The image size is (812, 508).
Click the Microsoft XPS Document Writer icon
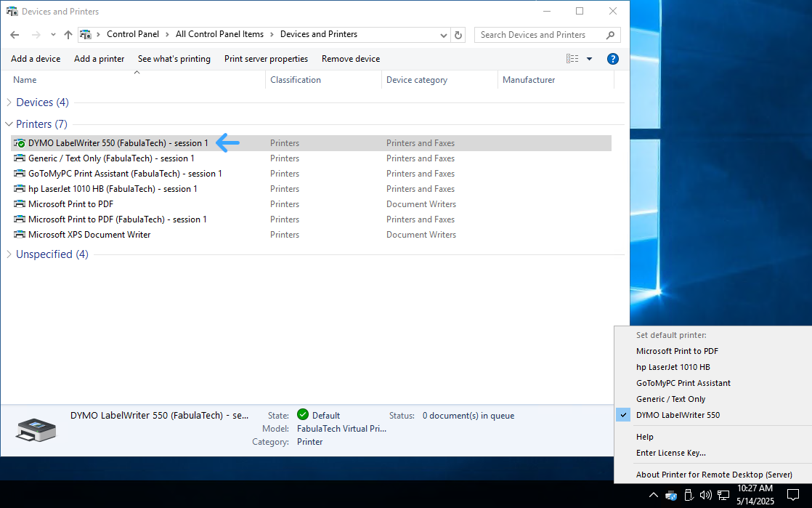coord(19,235)
